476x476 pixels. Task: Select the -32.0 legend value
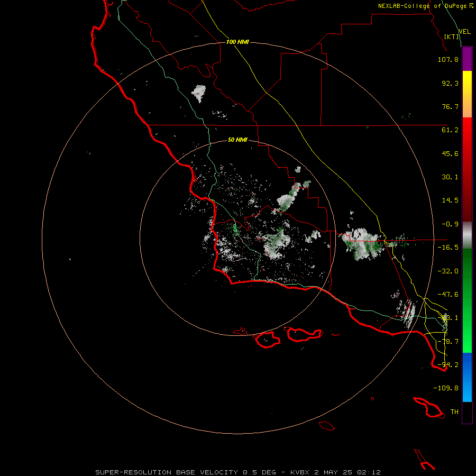(448, 271)
